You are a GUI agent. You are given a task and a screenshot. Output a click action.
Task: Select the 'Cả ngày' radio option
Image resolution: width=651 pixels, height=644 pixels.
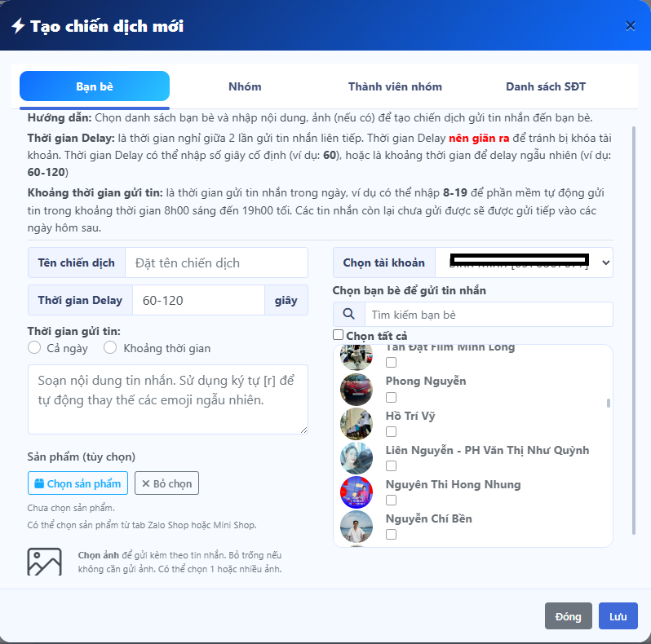pyautogui.click(x=34, y=348)
